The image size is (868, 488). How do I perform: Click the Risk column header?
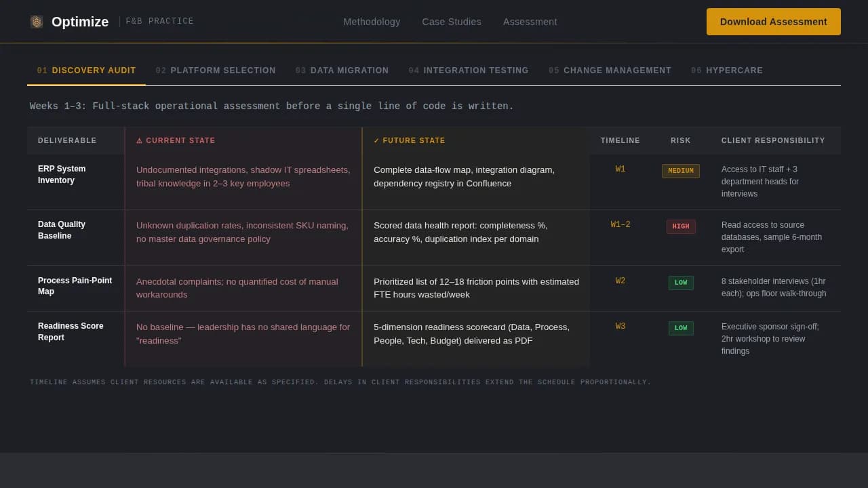pos(681,140)
